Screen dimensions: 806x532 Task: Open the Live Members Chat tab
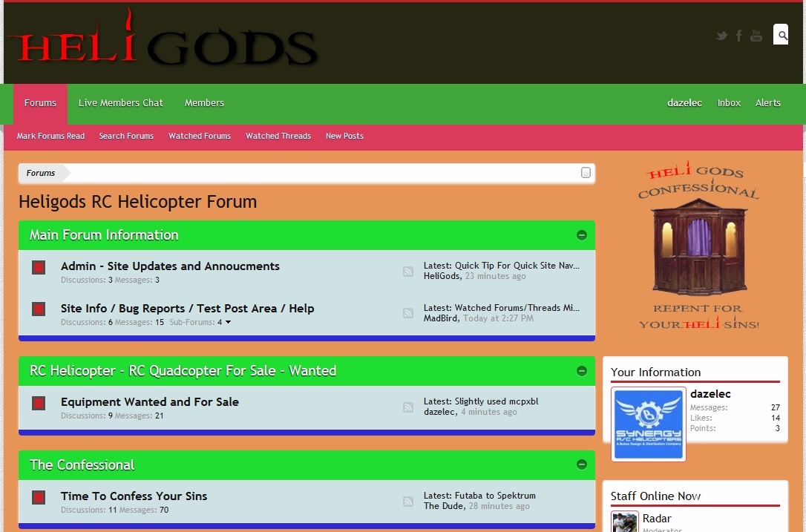(121, 103)
